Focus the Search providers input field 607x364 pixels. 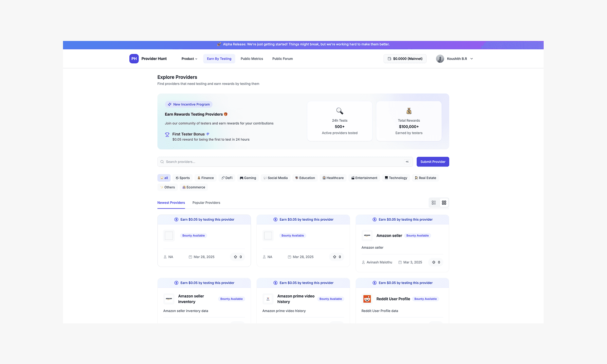point(281,162)
